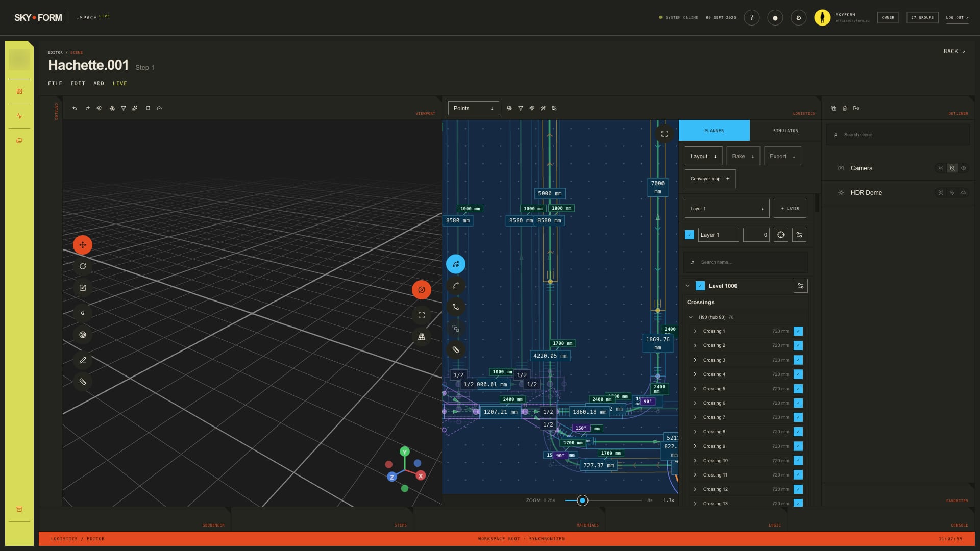Open the EDIT menu

[x=78, y=83]
